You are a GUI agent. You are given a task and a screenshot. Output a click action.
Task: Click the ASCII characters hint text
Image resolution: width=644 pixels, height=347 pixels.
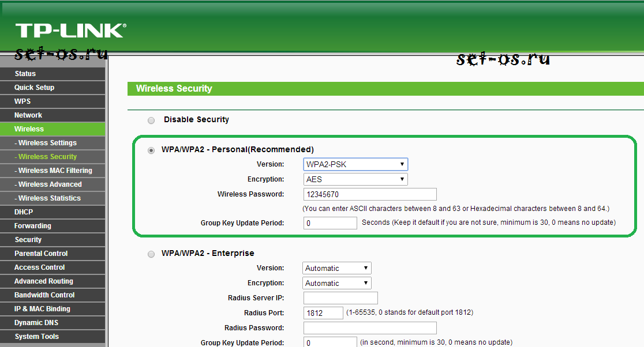tap(456, 208)
